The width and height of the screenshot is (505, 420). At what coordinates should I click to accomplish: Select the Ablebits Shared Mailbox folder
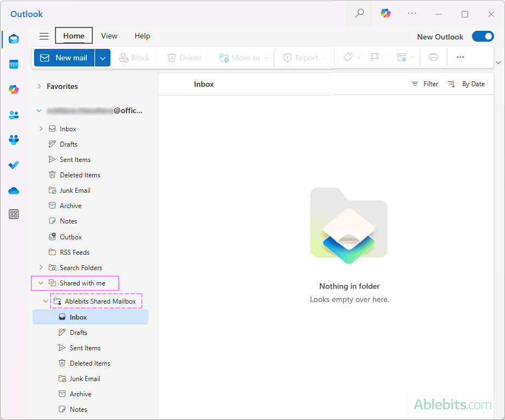click(x=100, y=301)
